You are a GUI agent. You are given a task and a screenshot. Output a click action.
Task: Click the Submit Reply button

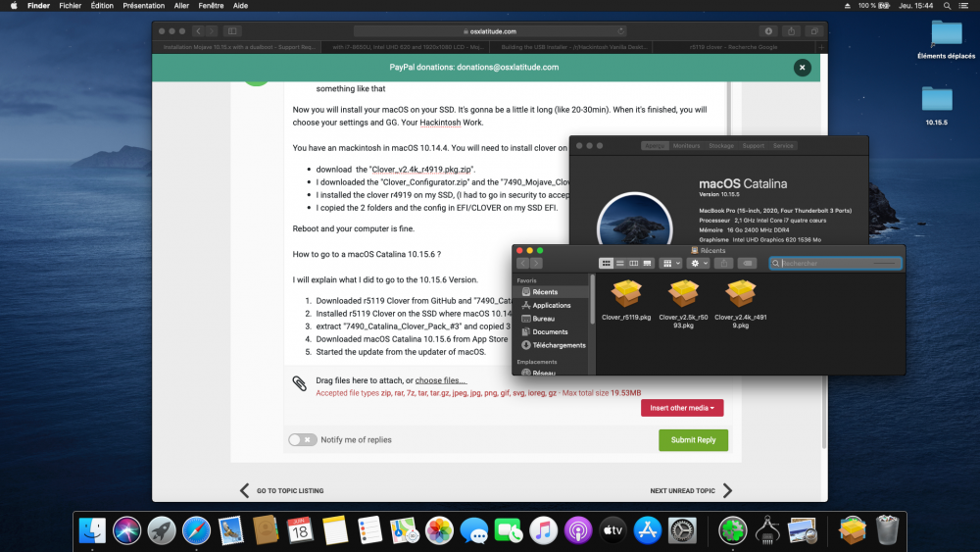[x=693, y=440]
